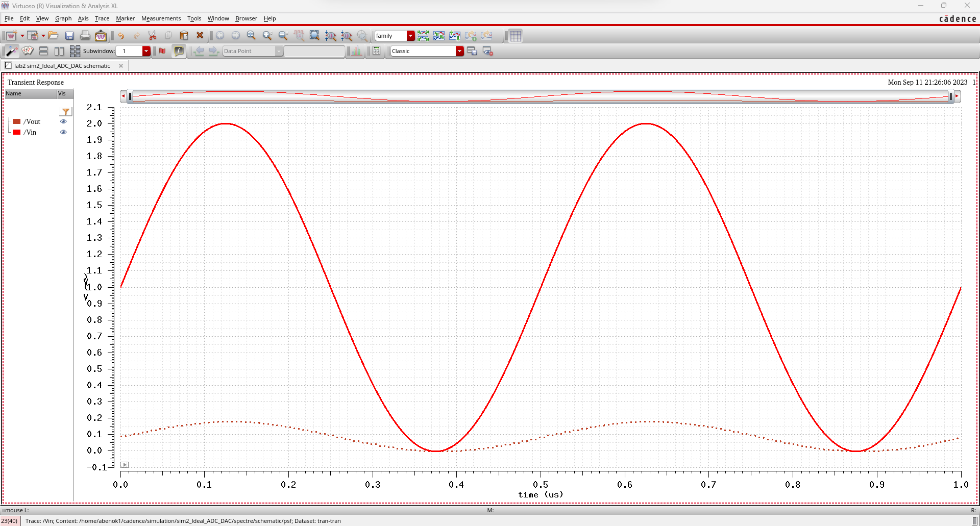
Task: Click the new subwindow icon
Action: click(33, 36)
